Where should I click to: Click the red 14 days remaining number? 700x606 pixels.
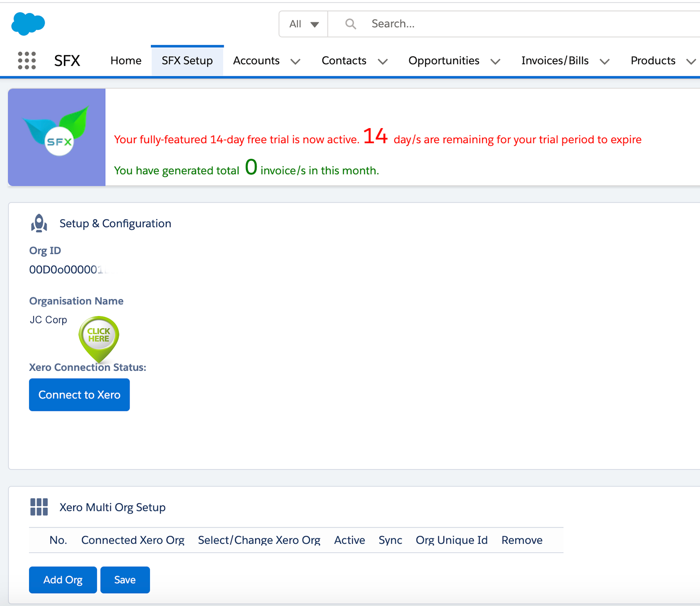click(x=375, y=137)
